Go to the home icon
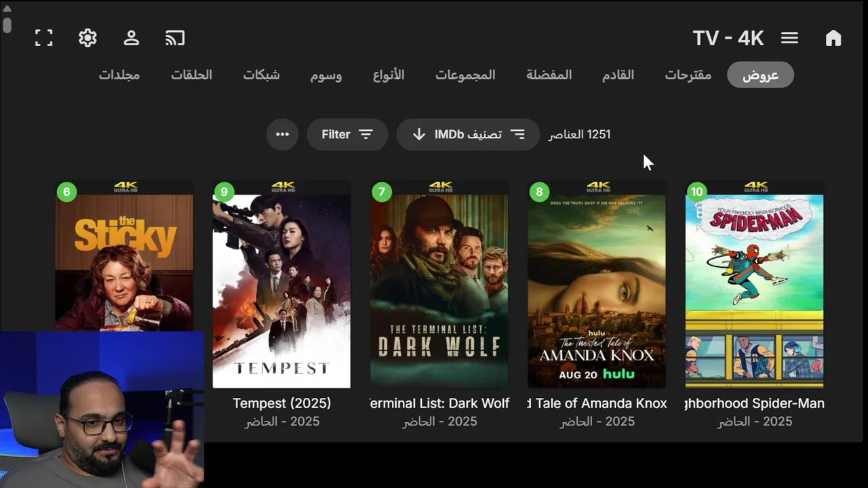This screenshot has width=868, height=488. pyautogui.click(x=833, y=38)
